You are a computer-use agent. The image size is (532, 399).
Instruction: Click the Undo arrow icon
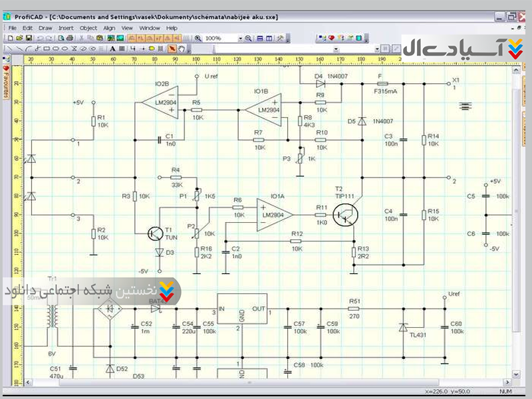[x=39, y=39]
